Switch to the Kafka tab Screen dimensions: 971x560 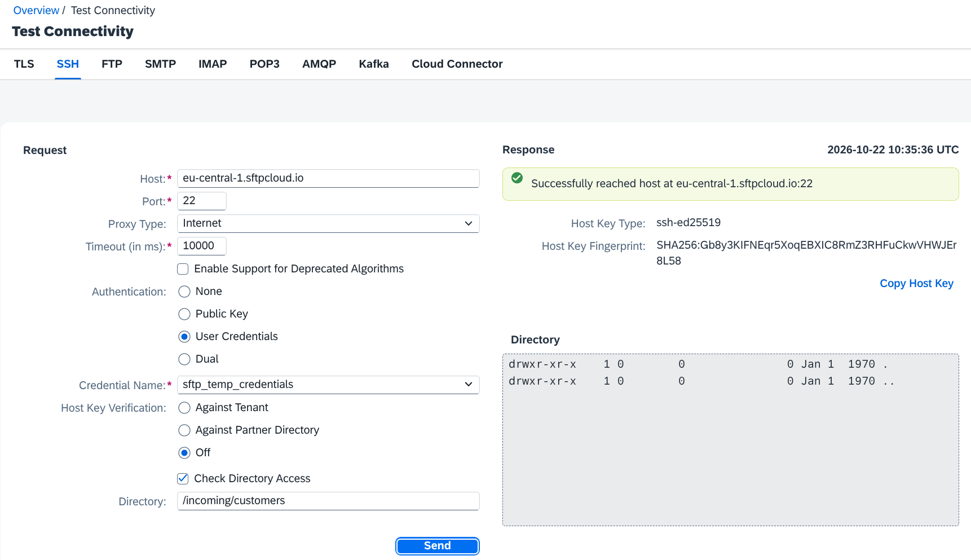374,64
